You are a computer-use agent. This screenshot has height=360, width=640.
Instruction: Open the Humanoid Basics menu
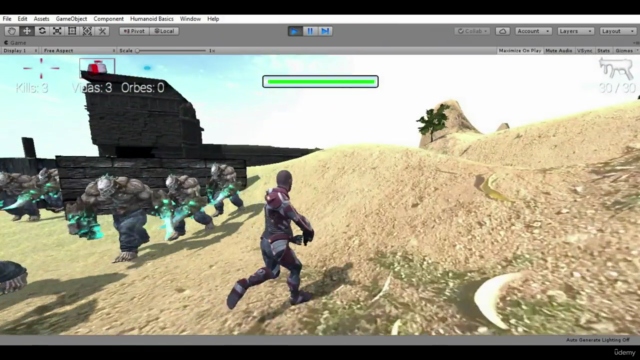152,19
